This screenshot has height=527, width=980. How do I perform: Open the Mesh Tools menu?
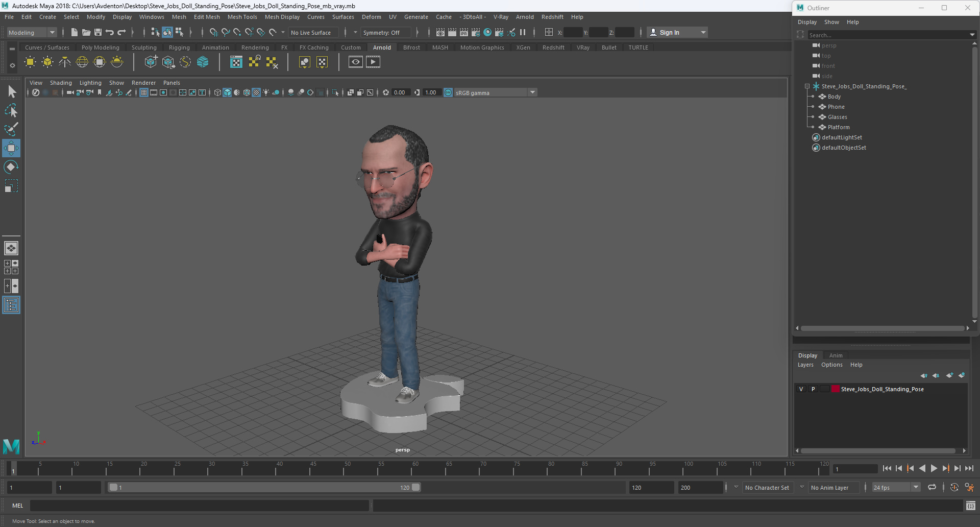point(242,17)
